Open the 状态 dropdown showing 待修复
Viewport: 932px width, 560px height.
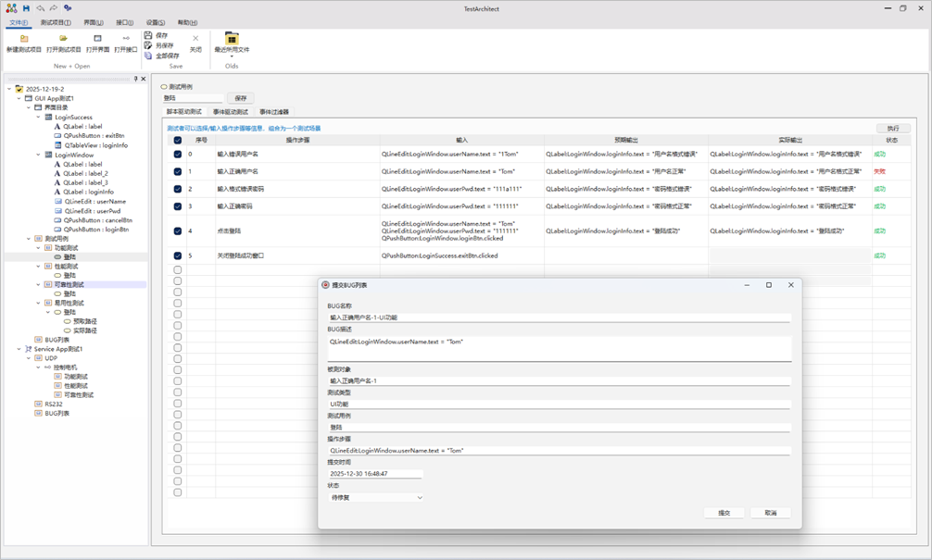376,498
